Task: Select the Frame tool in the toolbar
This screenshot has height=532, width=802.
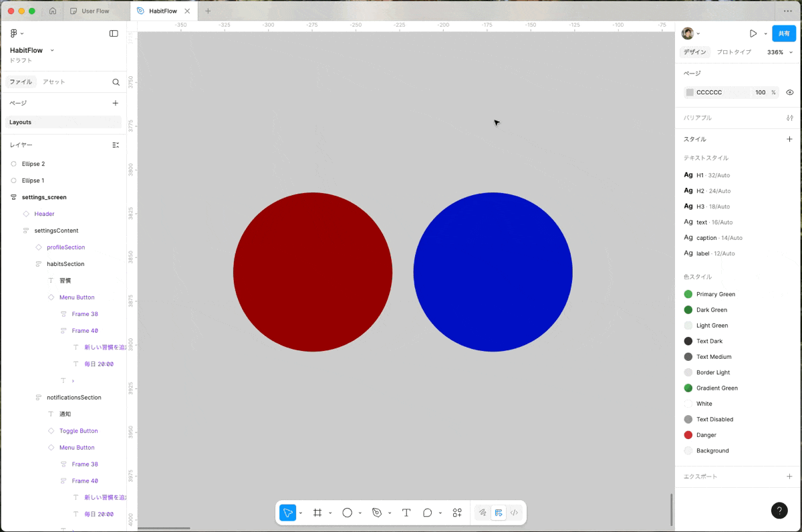Action: [317, 513]
